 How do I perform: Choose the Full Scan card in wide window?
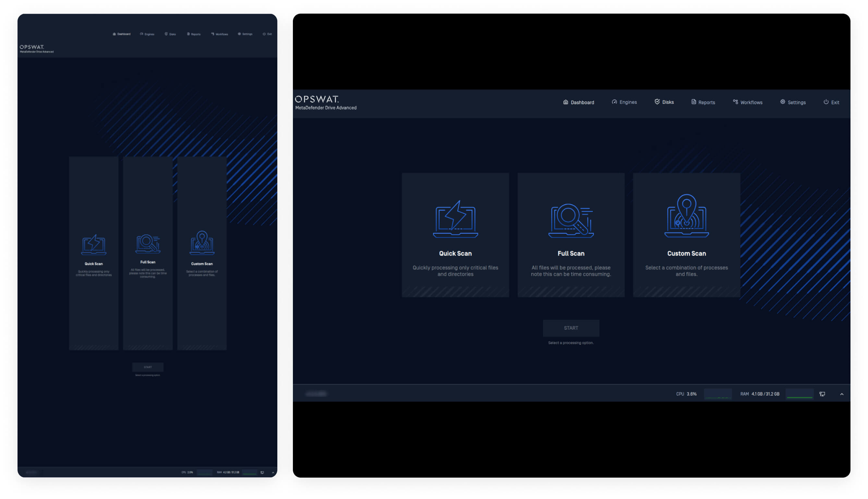[x=571, y=235]
